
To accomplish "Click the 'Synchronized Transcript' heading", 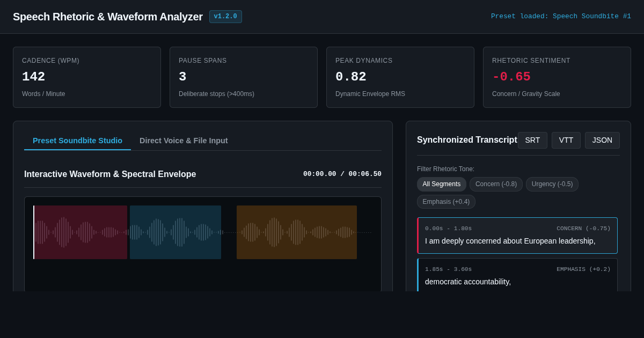I will [x=467, y=140].
